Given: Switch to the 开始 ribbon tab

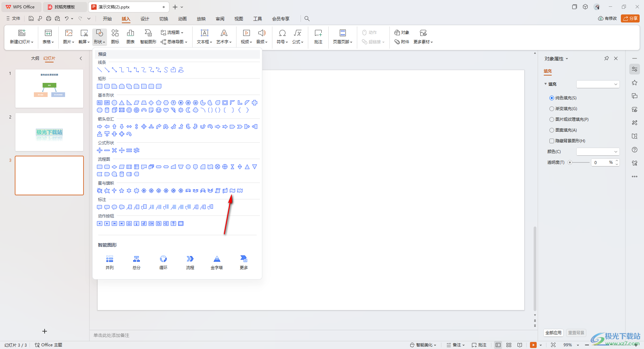Looking at the screenshot, I should [x=107, y=19].
